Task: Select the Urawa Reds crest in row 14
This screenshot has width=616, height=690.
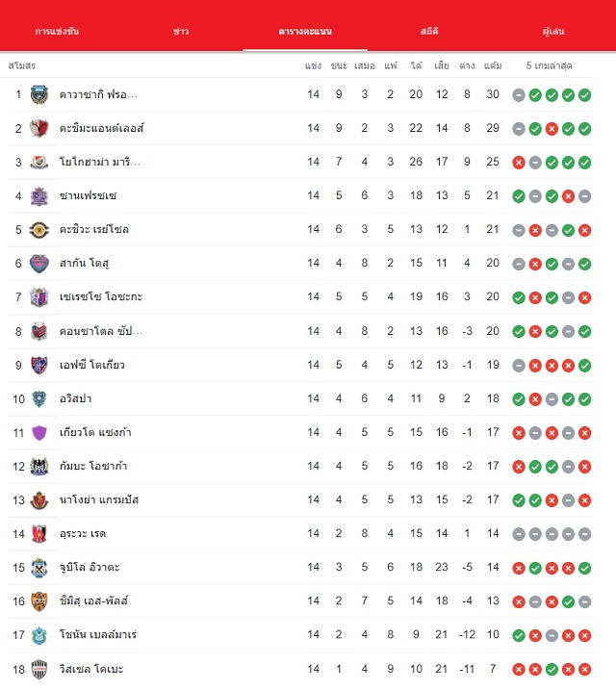Action: tap(39, 534)
